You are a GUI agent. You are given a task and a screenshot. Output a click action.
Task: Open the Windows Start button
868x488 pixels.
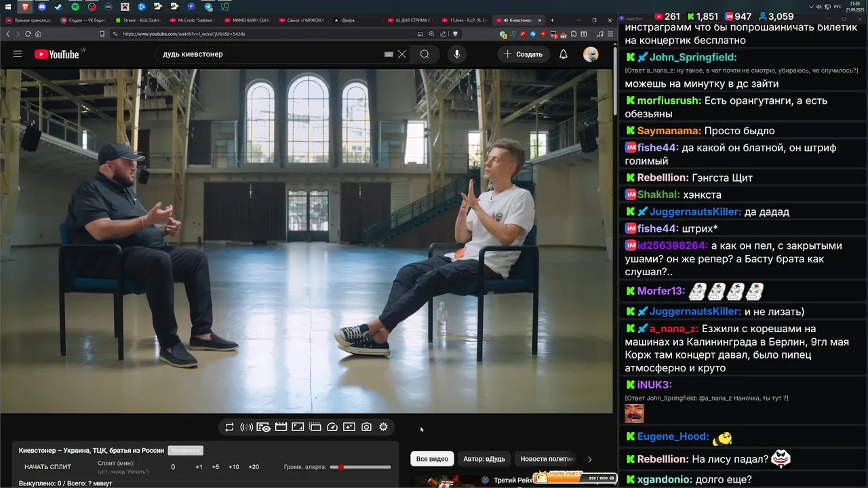coord(8,7)
